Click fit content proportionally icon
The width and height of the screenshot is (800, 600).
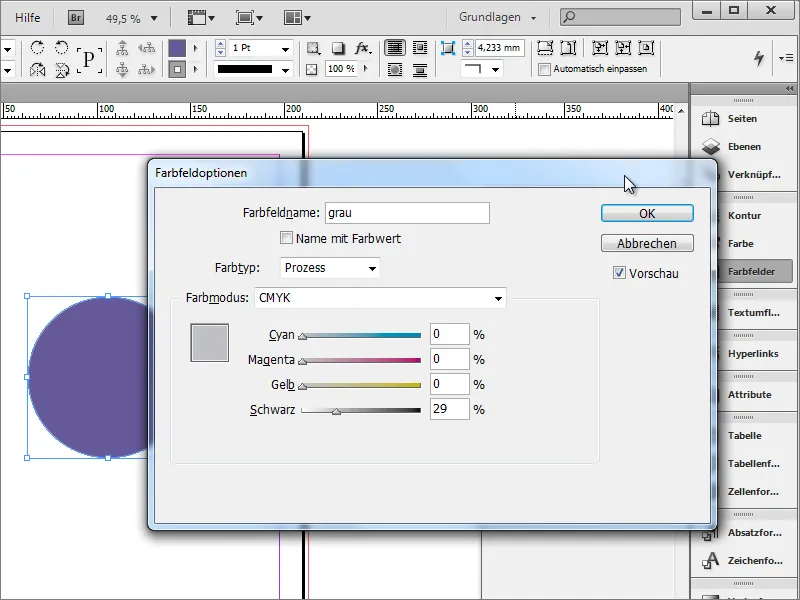pos(568,48)
